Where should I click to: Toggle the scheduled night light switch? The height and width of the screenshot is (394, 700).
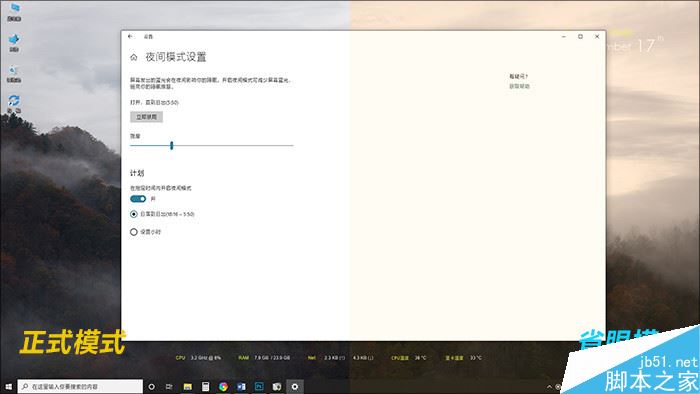click(138, 199)
